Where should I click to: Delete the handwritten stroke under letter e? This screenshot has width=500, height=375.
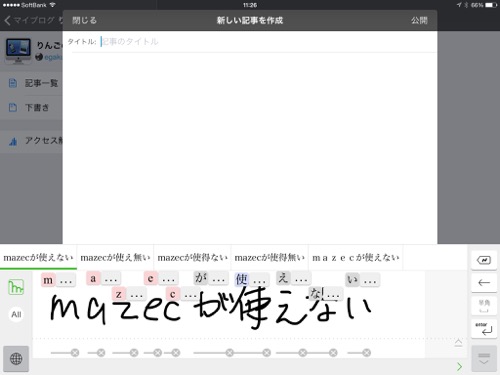point(158,353)
